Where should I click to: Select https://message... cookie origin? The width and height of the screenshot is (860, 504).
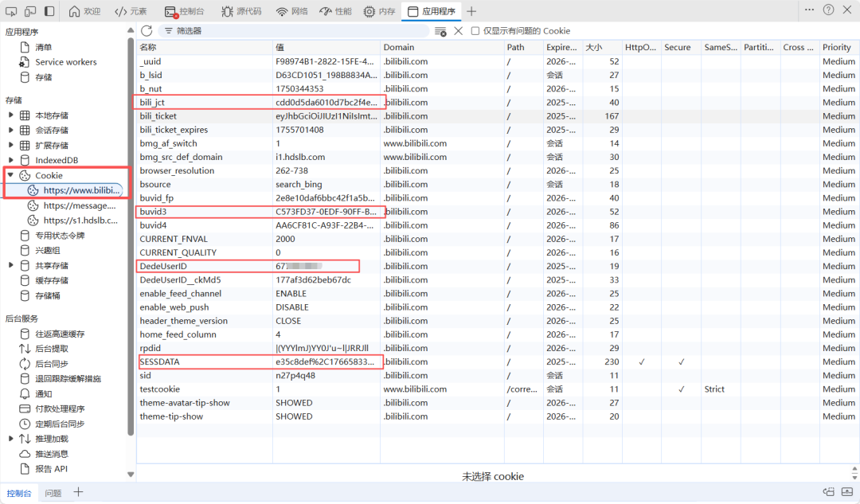[80, 205]
